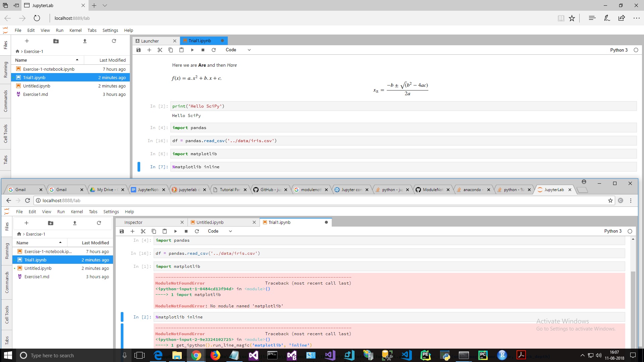Open Firefox from the Windows taskbar
This screenshot has width=644, height=362.
pos(215,355)
